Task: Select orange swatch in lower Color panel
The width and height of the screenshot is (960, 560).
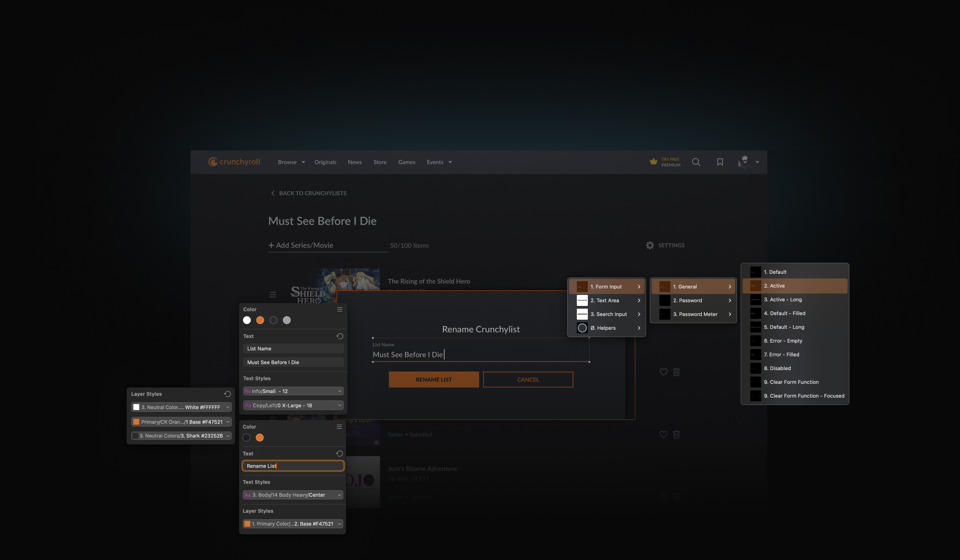Action: tap(260, 438)
